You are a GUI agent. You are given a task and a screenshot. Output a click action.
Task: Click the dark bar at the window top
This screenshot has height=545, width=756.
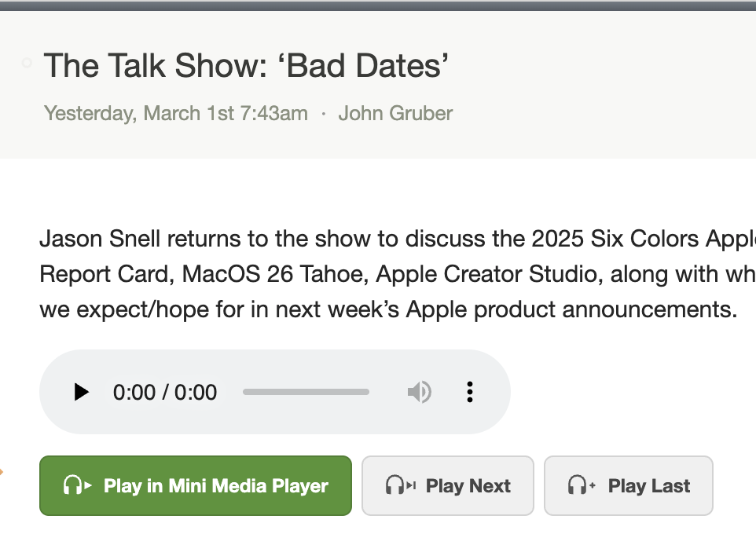(x=377, y=5)
